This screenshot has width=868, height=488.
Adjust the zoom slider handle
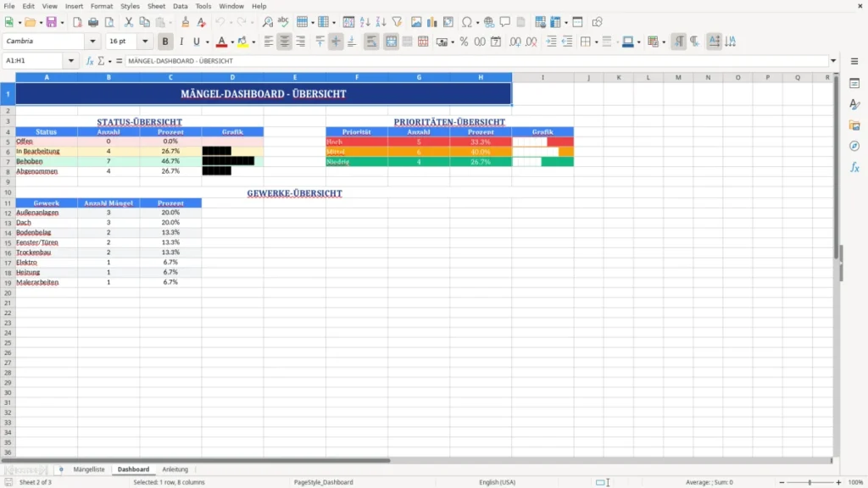(810, 482)
